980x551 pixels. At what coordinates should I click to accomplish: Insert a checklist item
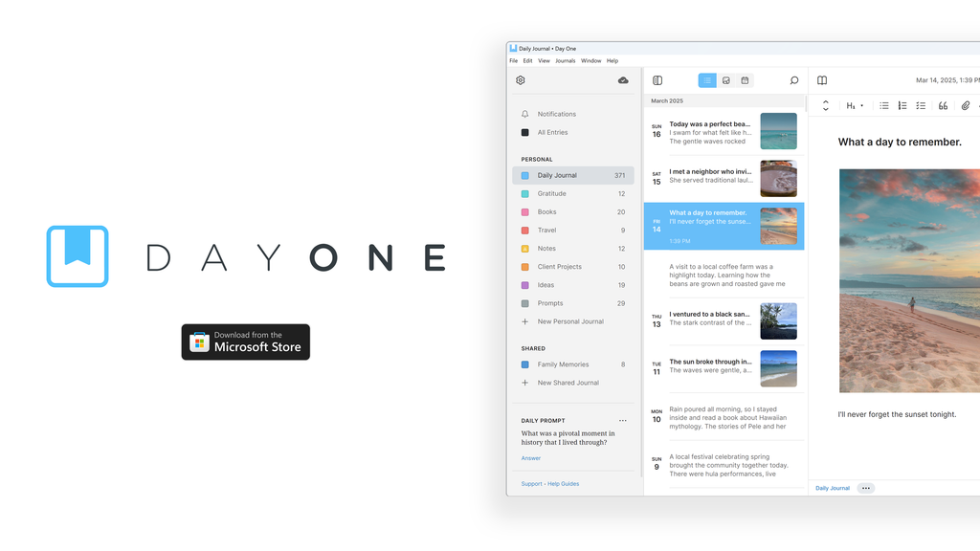click(921, 106)
